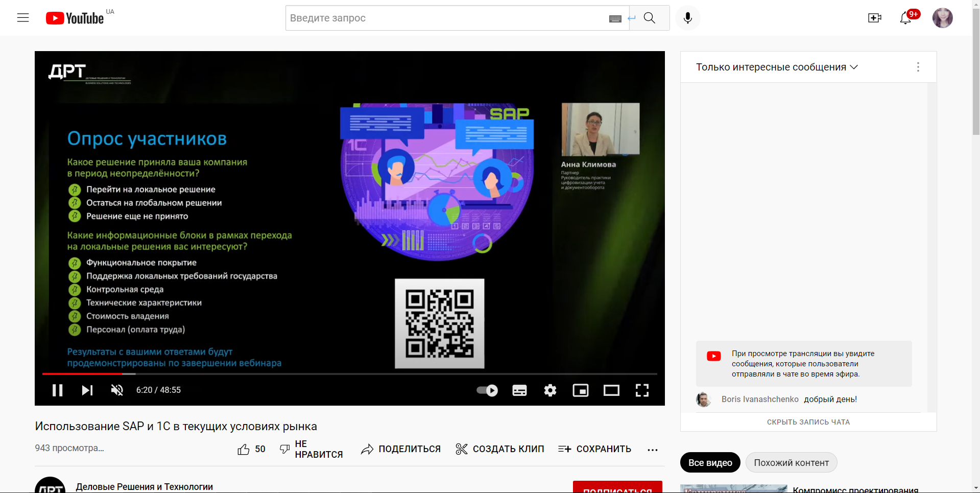Open Boris Ivanashchenko chat author

(x=760, y=399)
